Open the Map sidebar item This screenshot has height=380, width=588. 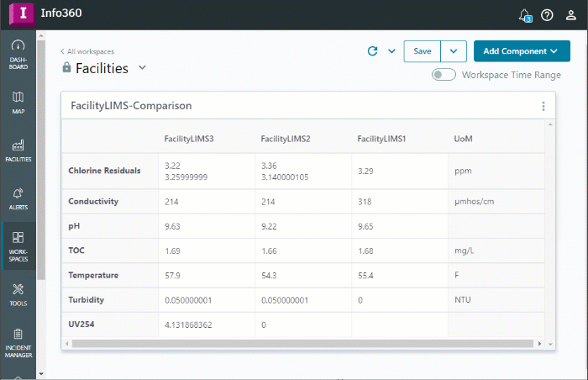(18, 103)
